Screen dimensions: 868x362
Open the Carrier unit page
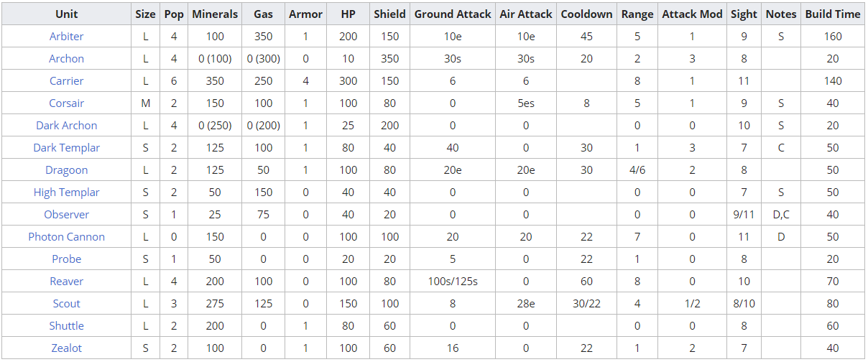pyautogui.click(x=66, y=81)
